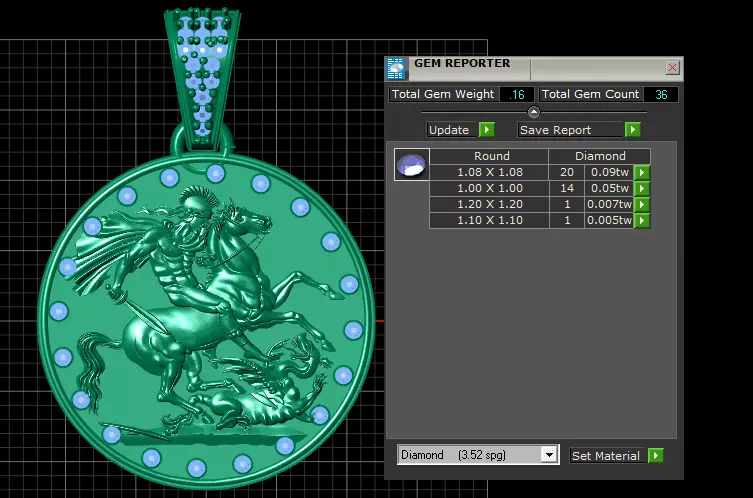Screen dimensions: 753x498
Task: Collapse the panel using the round arrow handle
Action: point(534,112)
